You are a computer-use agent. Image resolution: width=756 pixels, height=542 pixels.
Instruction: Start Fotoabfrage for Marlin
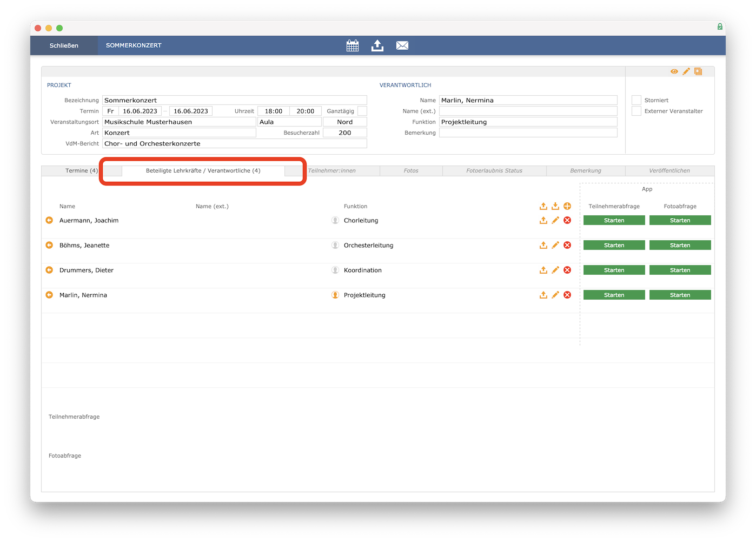click(680, 295)
